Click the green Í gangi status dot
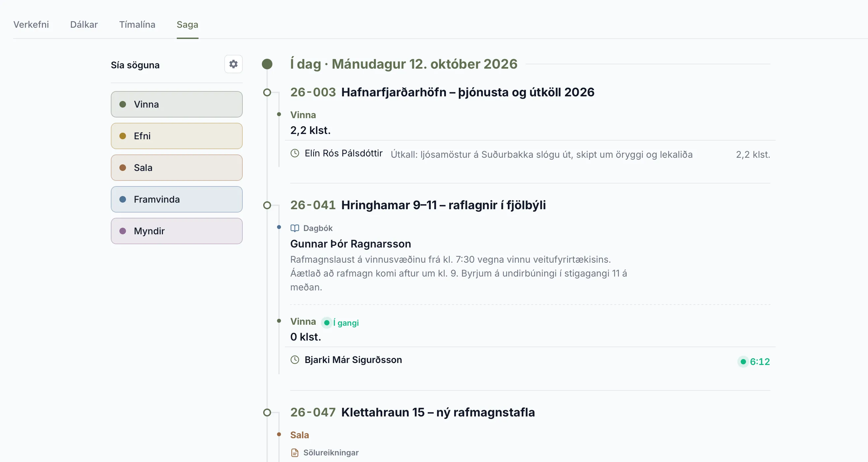This screenshot has height=462, width=868. (x=326, y=323)
